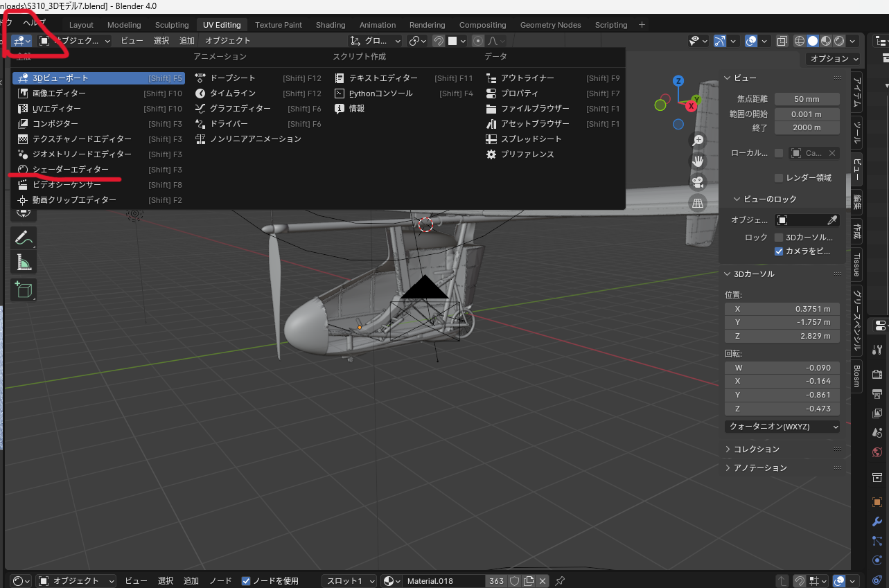
Task: Enable lock to 3Dカーソル checkbox
Action: click(x=779, y=238)
